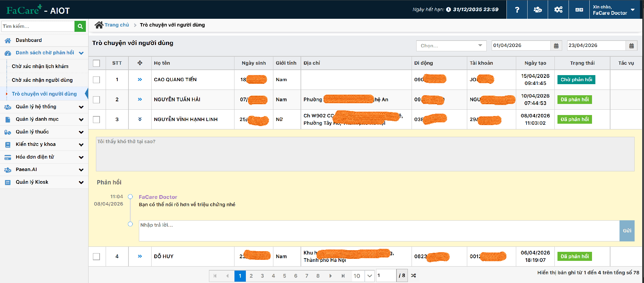Open the settings gears icon in header
The height and width of the screenshot is (283, 644).
pyautogui.click(x=558, y=9)
